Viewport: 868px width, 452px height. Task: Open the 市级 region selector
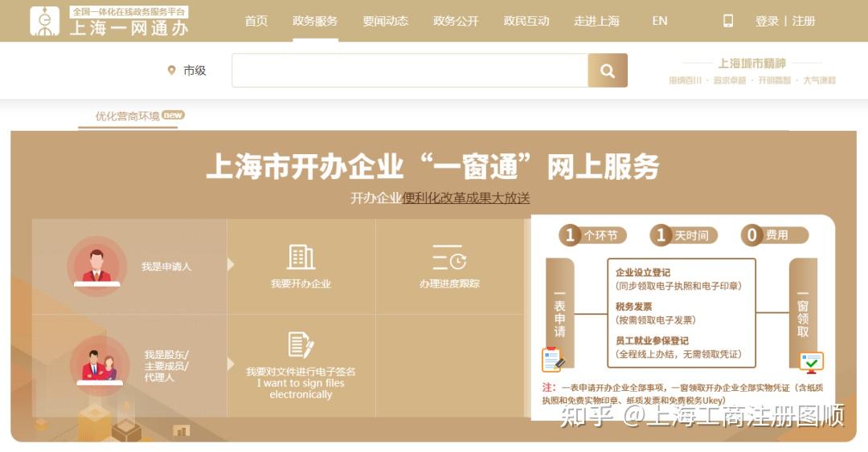point(194,71)
